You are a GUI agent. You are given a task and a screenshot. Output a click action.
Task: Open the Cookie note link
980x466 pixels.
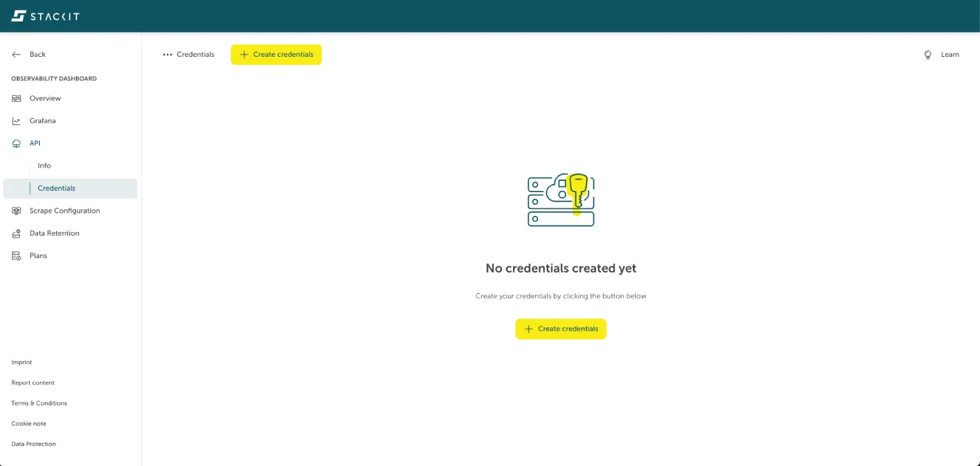pyautogui.click(x=29, y=424)
